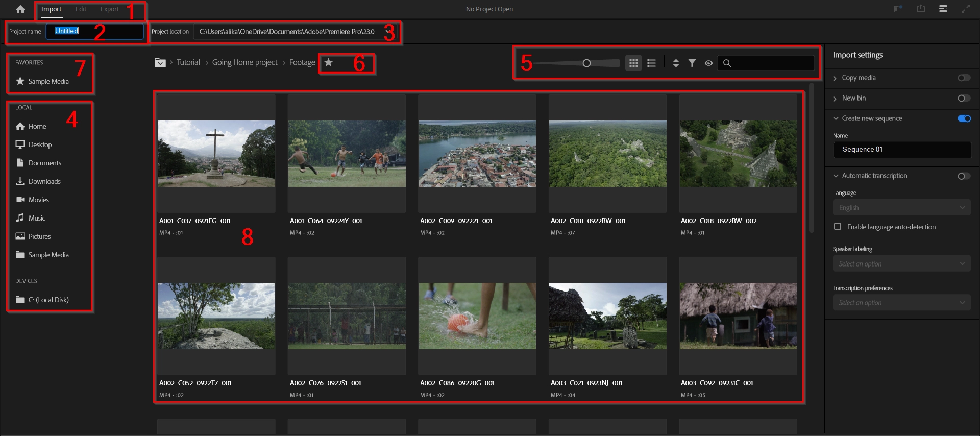The height and width of the screenshot is (436, 980).
Task: Open the Language dropdown
Action: point(901,207)
